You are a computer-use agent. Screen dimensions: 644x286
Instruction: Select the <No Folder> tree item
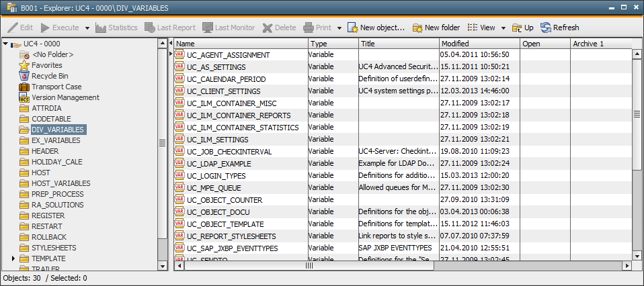click(46, 54)
